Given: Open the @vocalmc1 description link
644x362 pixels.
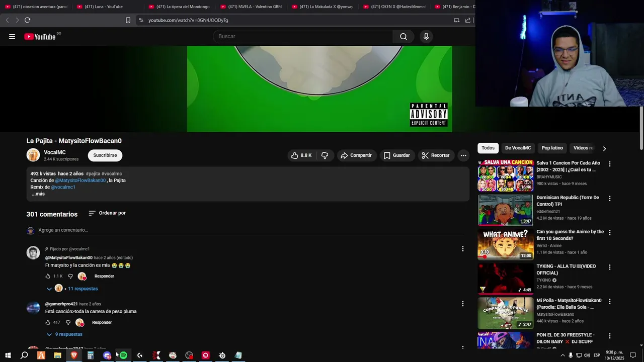Looking at the screenshot, I should [63, 187].
